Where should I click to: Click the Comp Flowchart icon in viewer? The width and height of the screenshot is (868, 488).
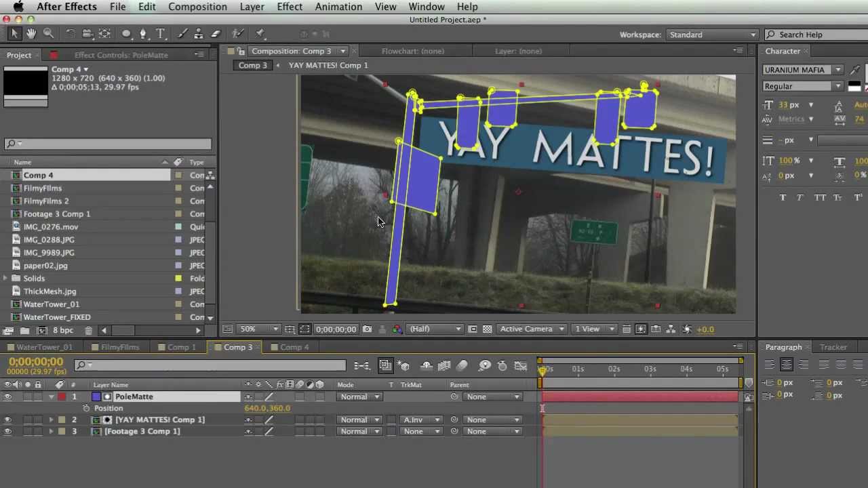671,329
